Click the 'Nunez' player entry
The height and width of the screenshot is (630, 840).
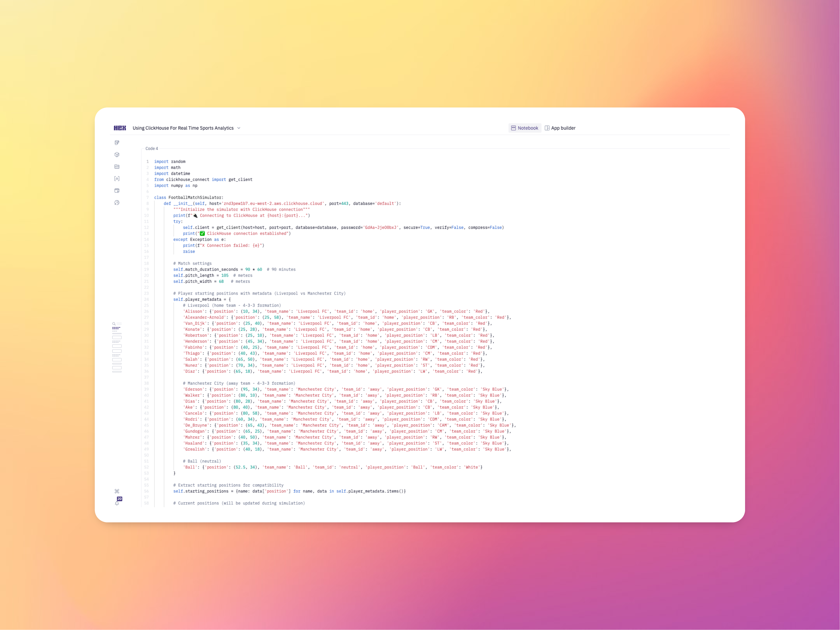[334, 365]
